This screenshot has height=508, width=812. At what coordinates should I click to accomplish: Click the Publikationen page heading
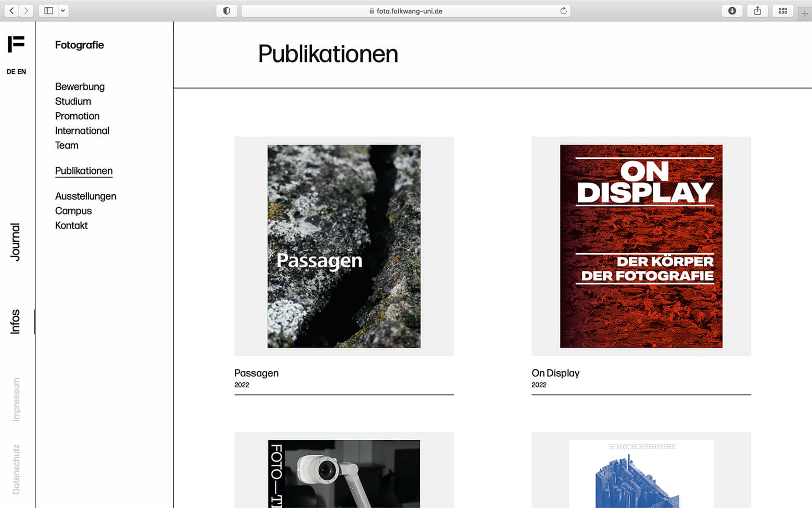[328, 54]
